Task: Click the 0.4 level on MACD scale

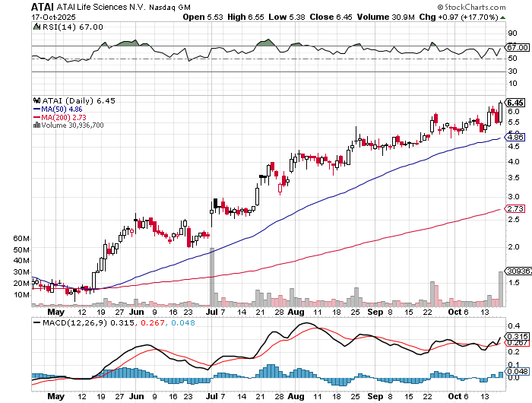Action: tap(514, 326)
